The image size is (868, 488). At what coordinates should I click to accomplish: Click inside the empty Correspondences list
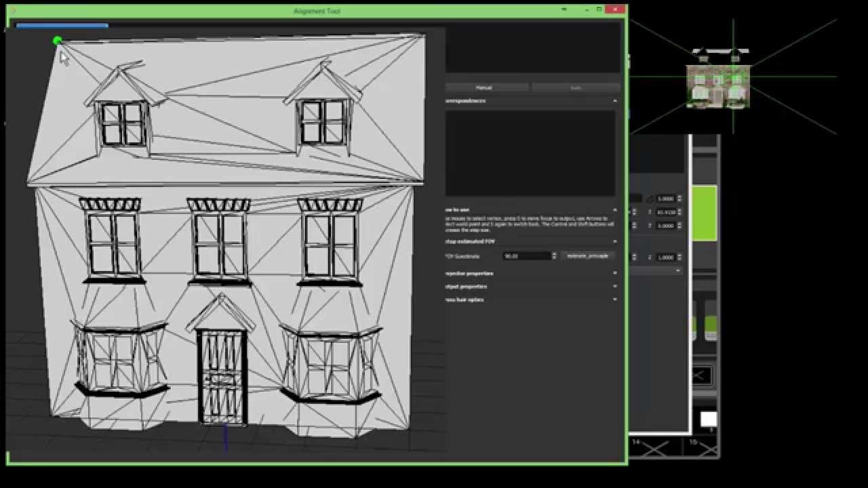tap(530, 153)
